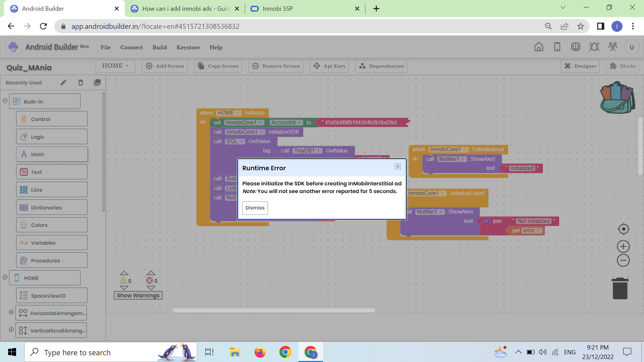The height and width of the screenshot is (362, 644).
Task: Open the HOME screen dropdown
Action: pyautogui.click(x=115, y=66)
